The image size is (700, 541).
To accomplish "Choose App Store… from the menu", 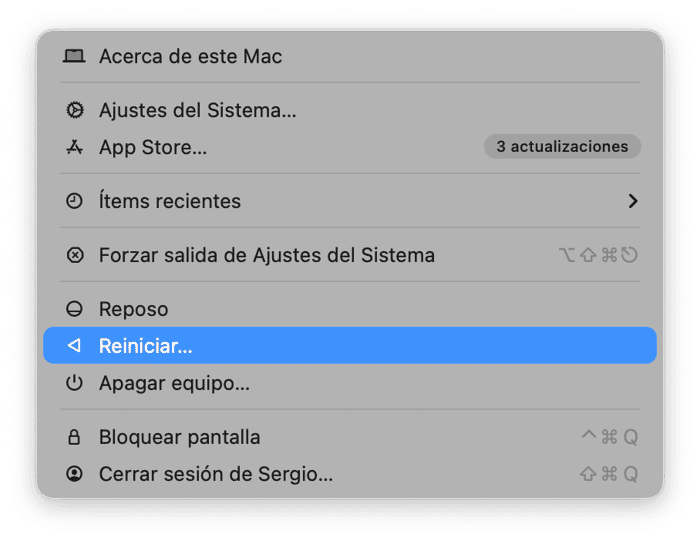I will [153, 148].
